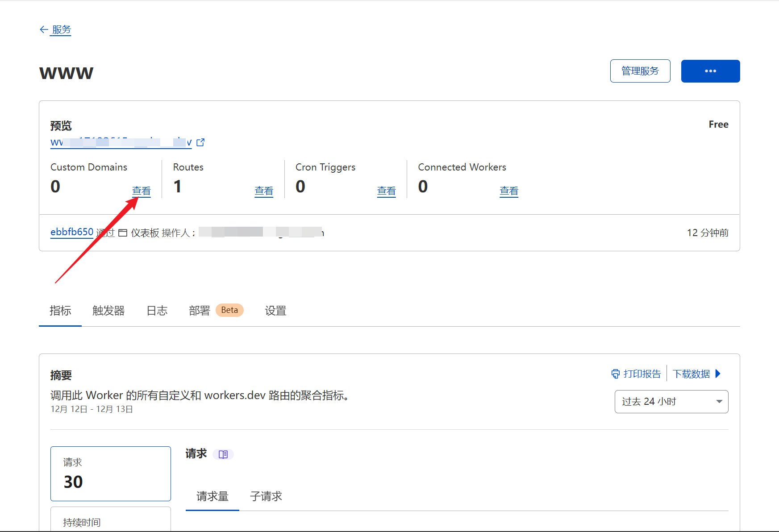Click the printer icon beside 打印报告
The image size is (779, 532).
point(615,374)
